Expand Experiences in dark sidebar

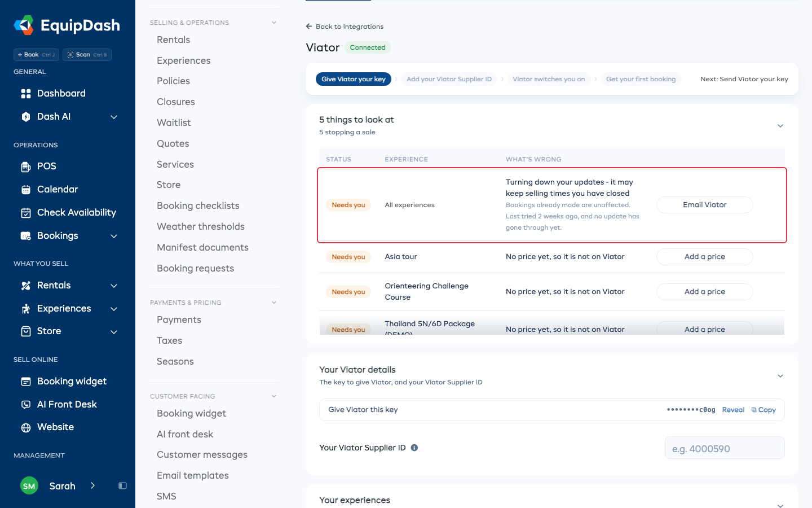pos(114,309)
